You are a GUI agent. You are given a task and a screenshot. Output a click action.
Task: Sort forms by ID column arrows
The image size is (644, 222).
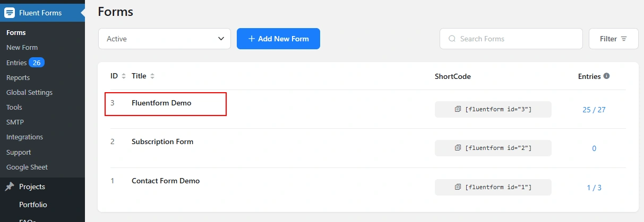pos(124,76)
